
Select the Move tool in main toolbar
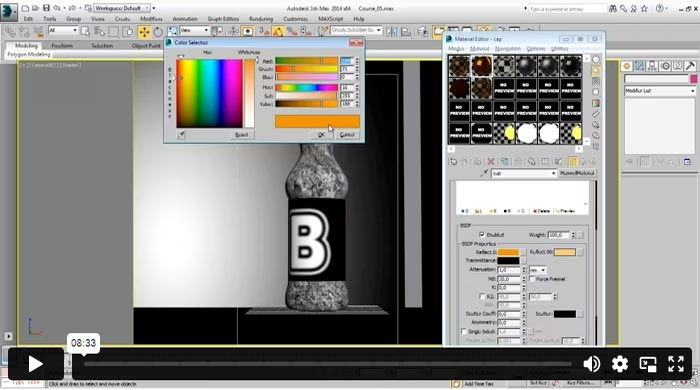coord(144,32)
